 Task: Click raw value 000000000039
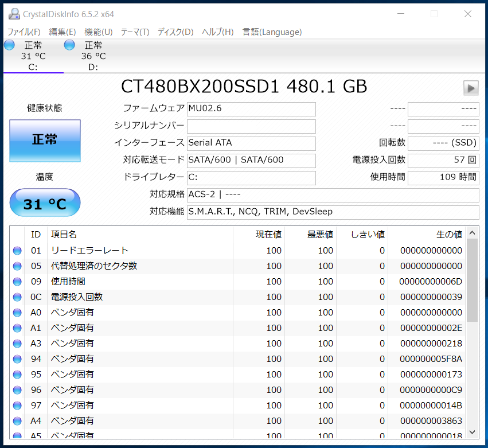[x=431, y=297]
